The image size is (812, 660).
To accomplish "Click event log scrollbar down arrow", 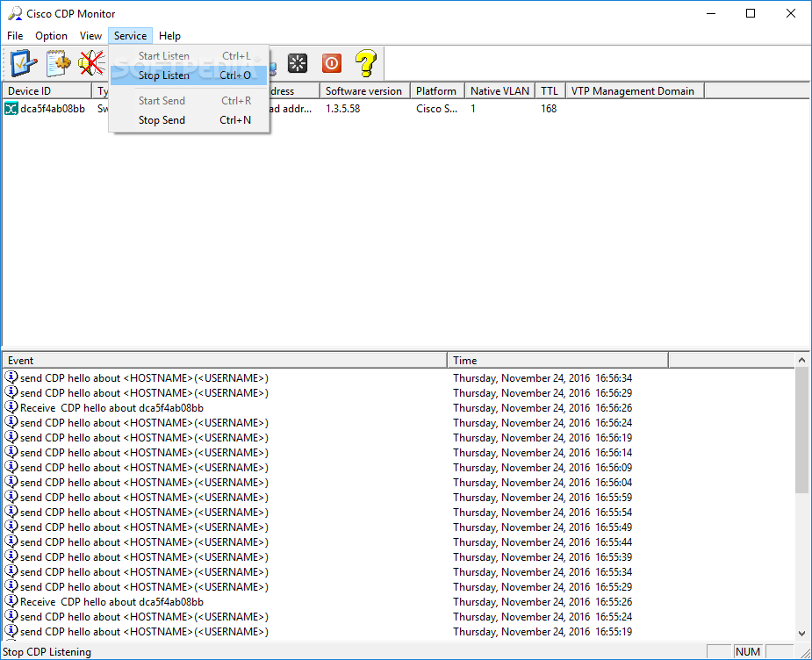I will coord(801,633).
